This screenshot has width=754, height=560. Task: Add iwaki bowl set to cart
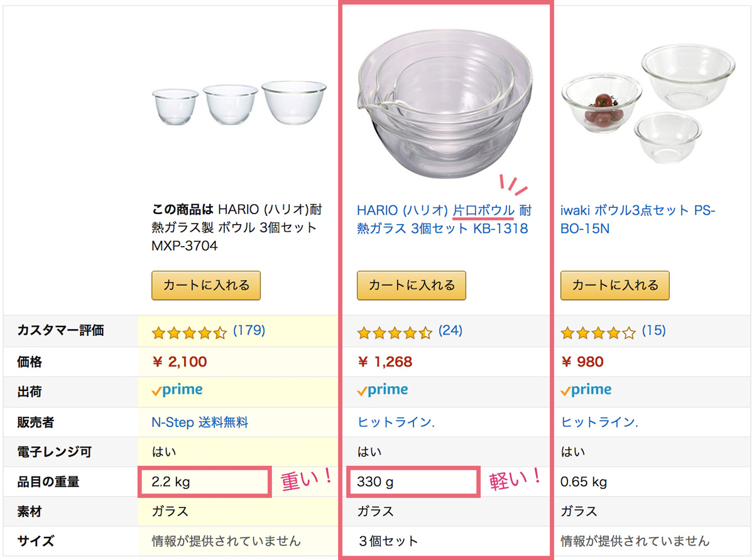click(x=615, y=286)
